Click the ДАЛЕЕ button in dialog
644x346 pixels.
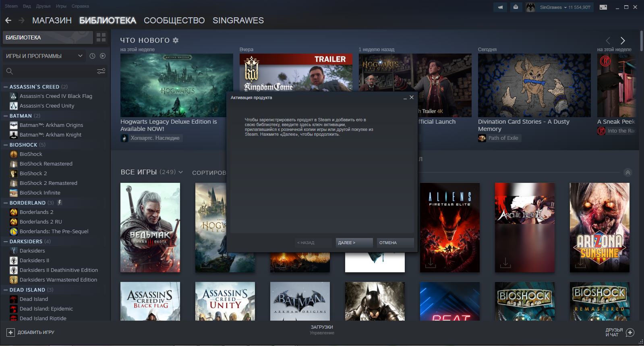click(354, 242)
